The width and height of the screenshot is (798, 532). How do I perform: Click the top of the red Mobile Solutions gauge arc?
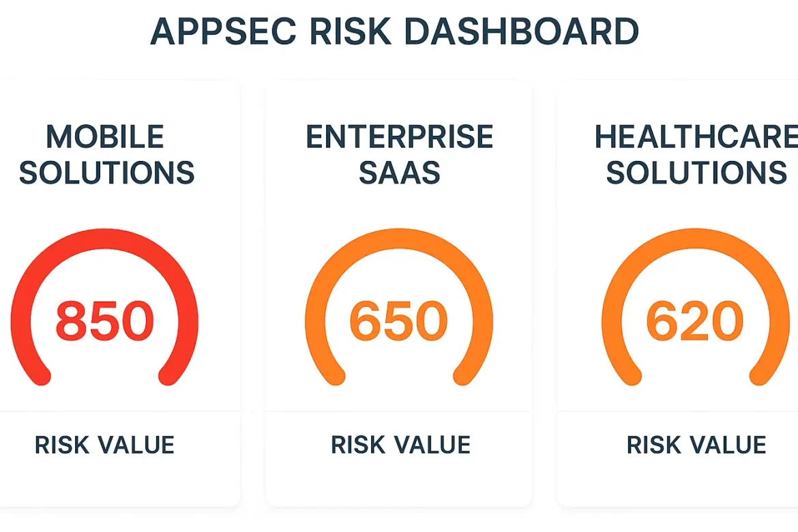click(104, 236)
